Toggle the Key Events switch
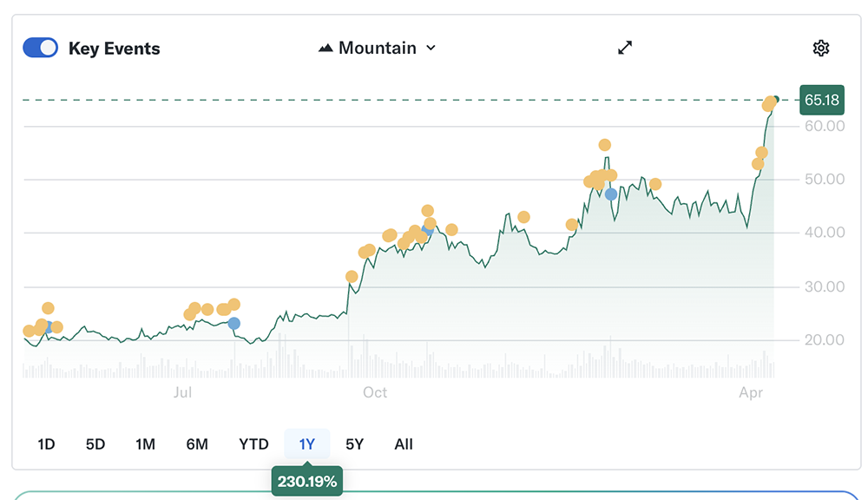868x500 pixels. tap(41, 48)
